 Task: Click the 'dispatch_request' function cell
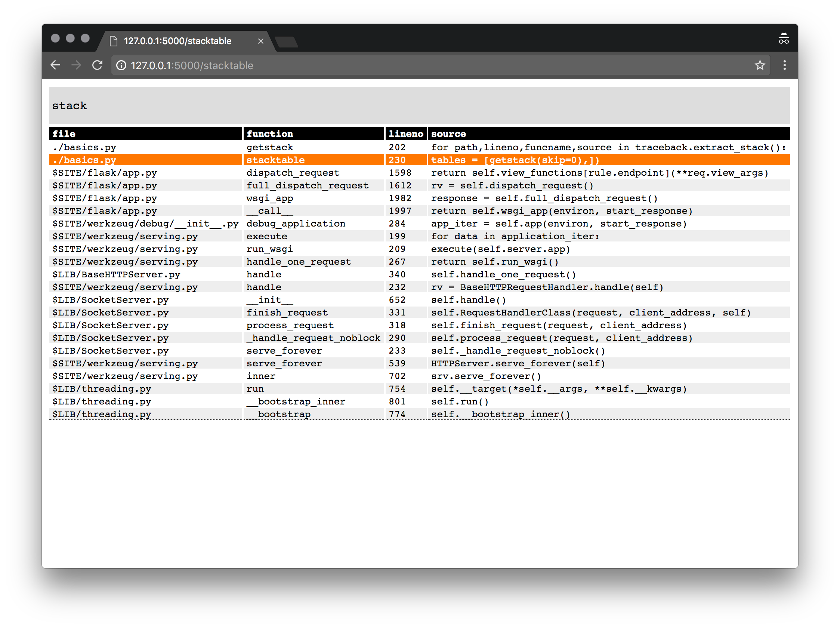[314, 173]
